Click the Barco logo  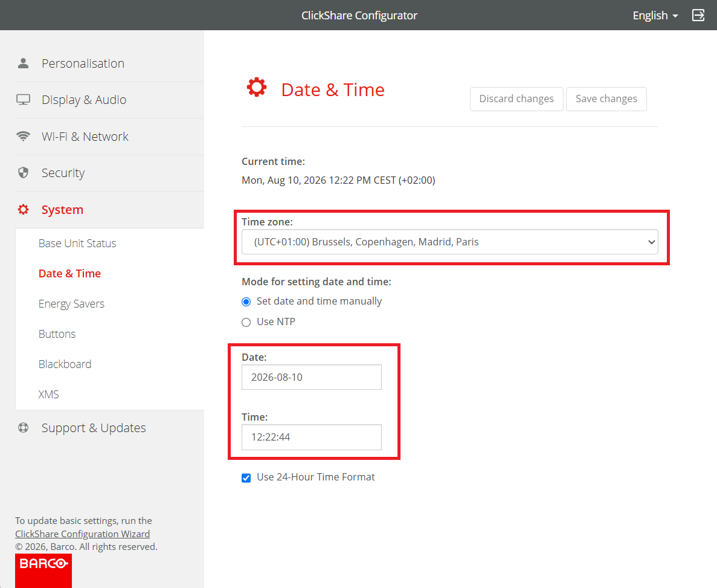coord(43,570)
